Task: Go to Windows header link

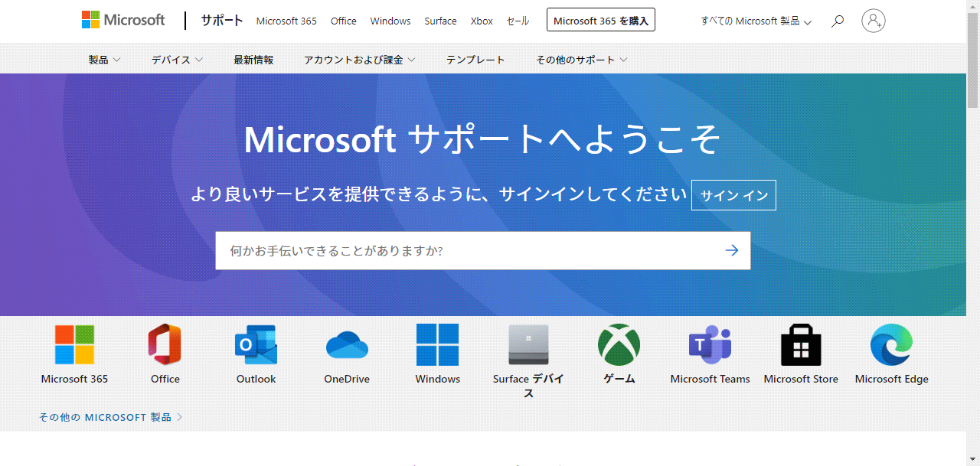Action: (x=390, y=21)
